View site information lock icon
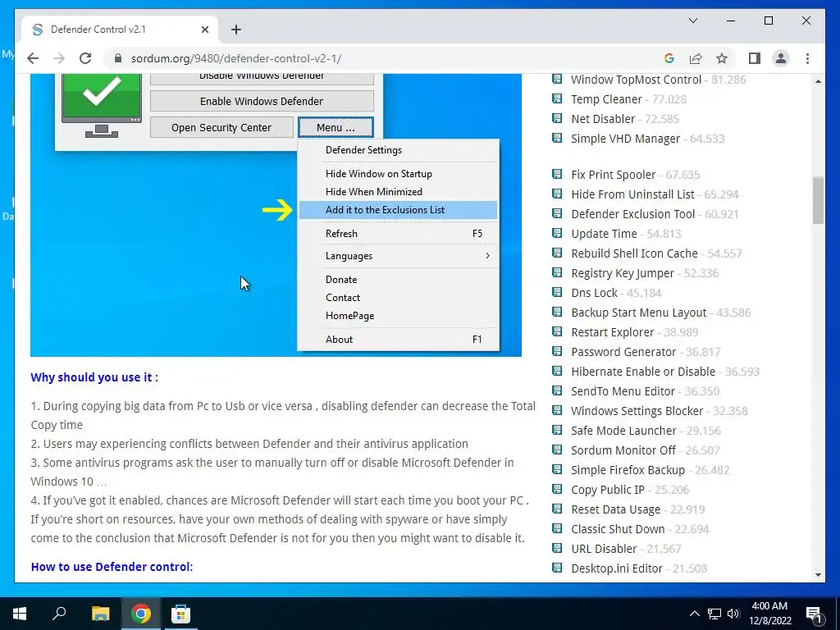 (118, 58)
